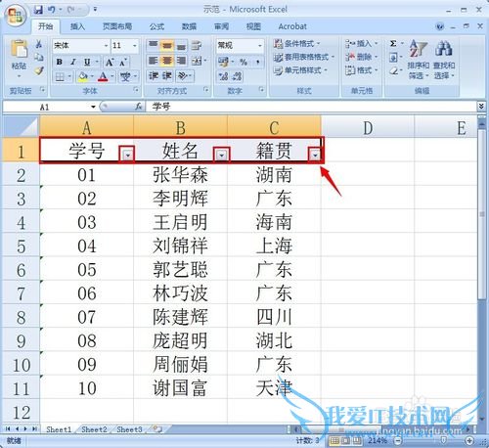Click the Save icon in quick access
This screenshot has width=489, height=448.
pyautogui.click(x=38, y=10)
